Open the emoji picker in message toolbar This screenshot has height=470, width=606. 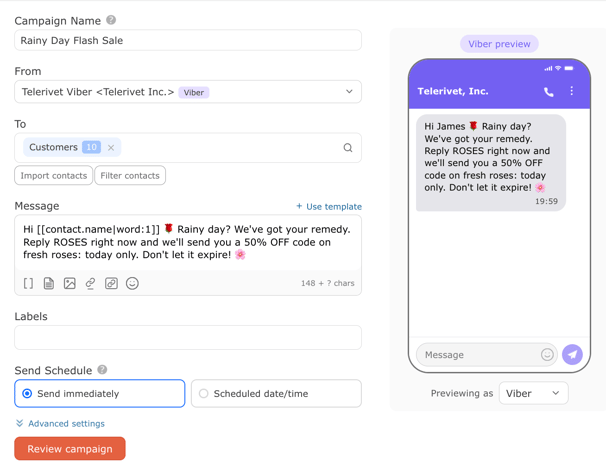132,283
